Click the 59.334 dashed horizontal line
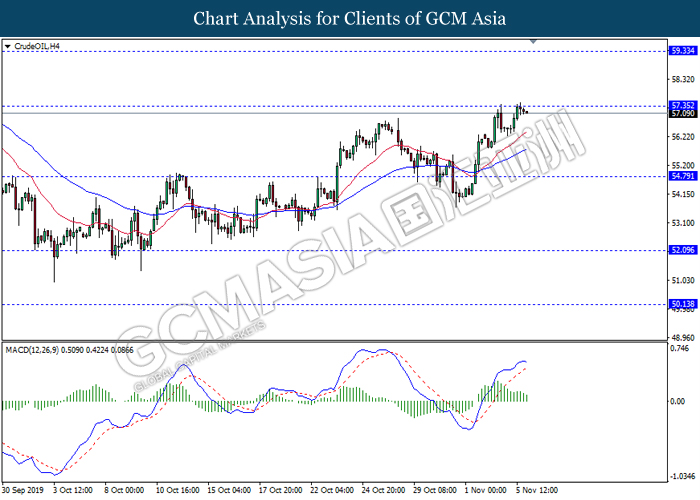This screenshot has width=700, height=500. point(335,51)
